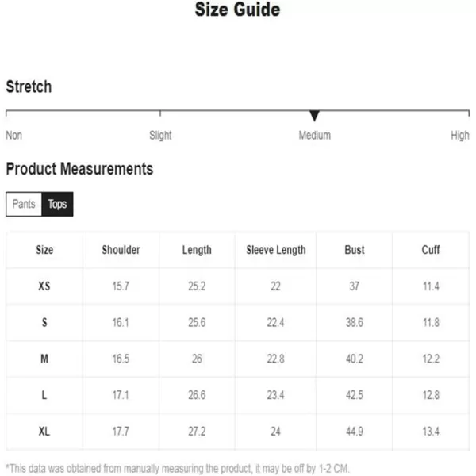Select the XS size row label
The width and height of the screenshot is (476, 476).
tap(44, 286)
